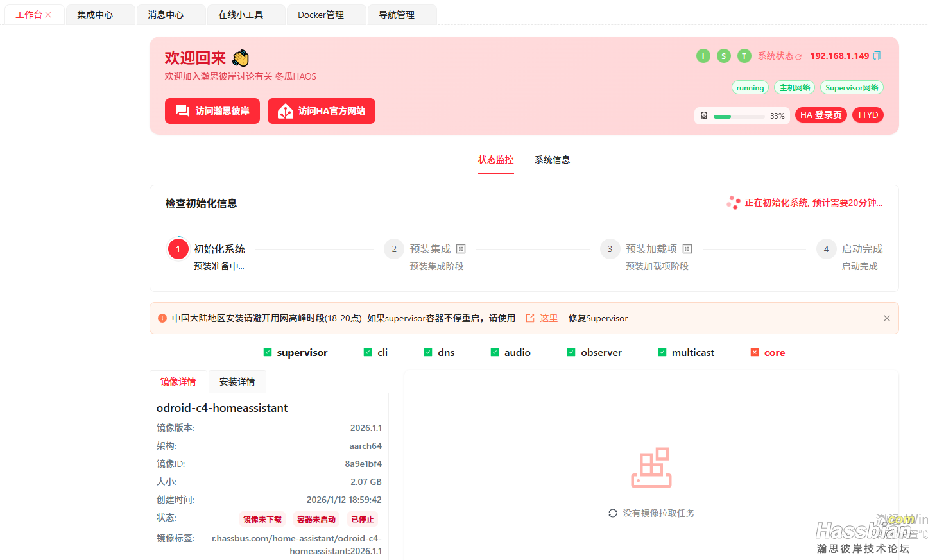Switch to the 安装详情 tab
The height and width of the screenshot is (560, 928).
236,381
